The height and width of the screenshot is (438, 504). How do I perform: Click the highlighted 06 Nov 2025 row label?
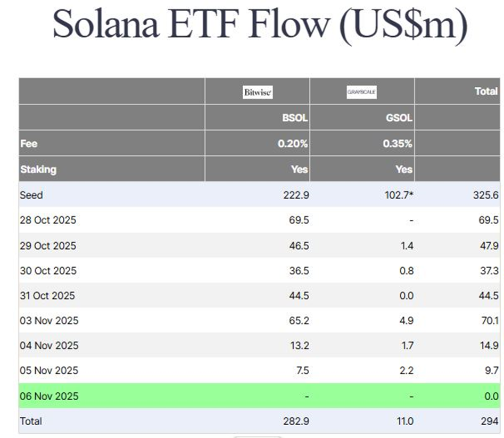coord(48,396)
